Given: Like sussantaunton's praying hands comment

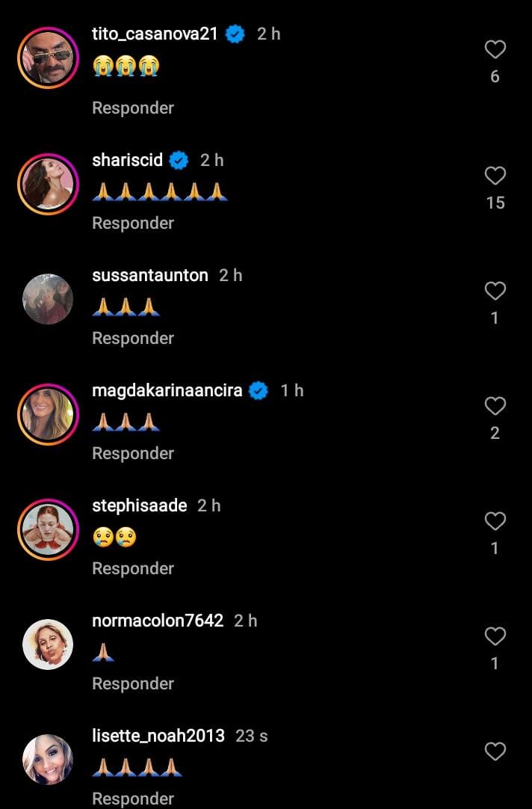Looking at the screenshot, I should click(495, 291).
